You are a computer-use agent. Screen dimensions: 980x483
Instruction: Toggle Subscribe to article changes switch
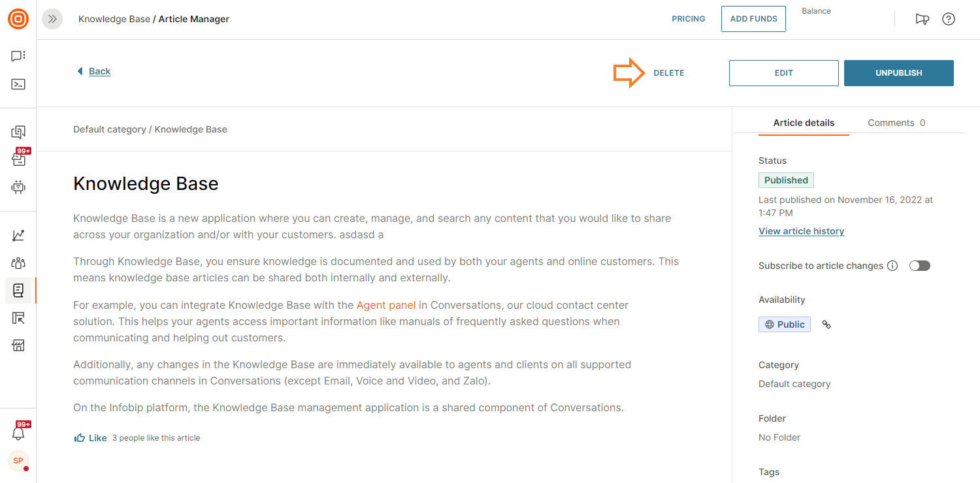click(x=919, y=266)
